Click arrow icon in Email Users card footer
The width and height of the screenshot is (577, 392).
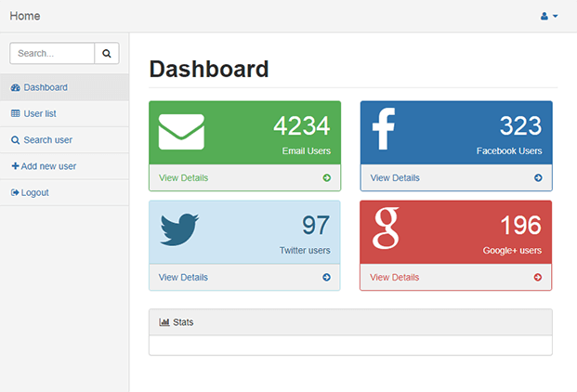click(326, 177)
